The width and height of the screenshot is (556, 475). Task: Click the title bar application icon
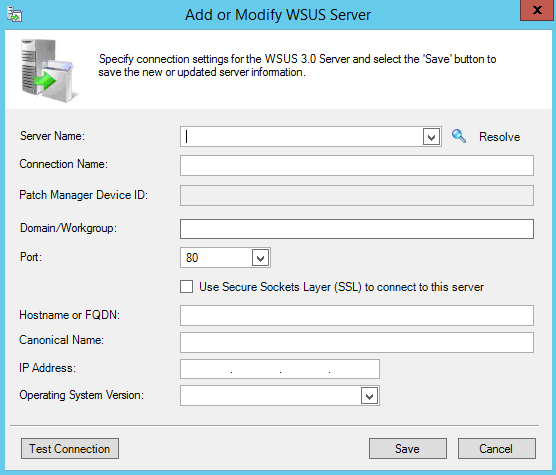(15, 15)
